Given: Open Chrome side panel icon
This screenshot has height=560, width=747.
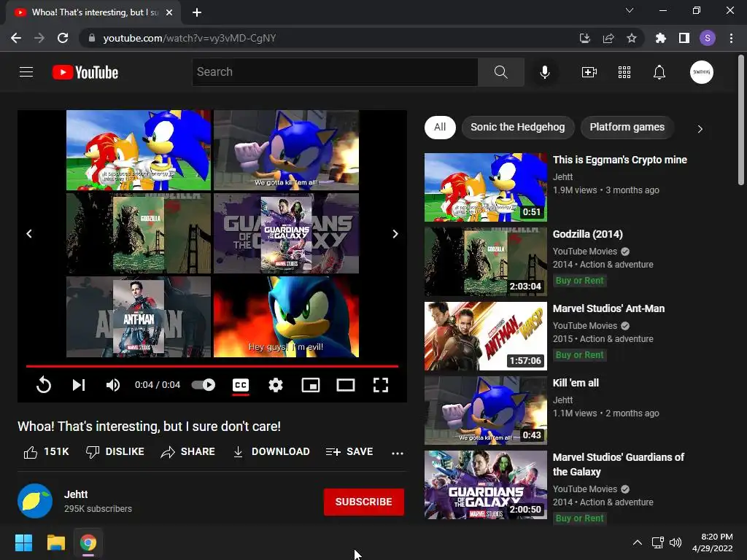Looking at the screenshot, I should [x=684, y=38].
